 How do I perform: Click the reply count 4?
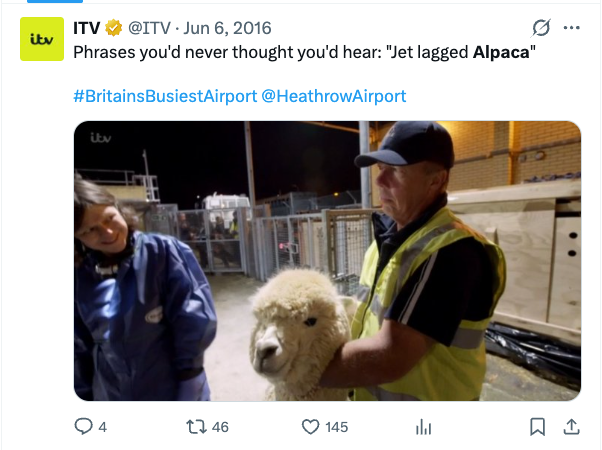(x=102, y=427)
